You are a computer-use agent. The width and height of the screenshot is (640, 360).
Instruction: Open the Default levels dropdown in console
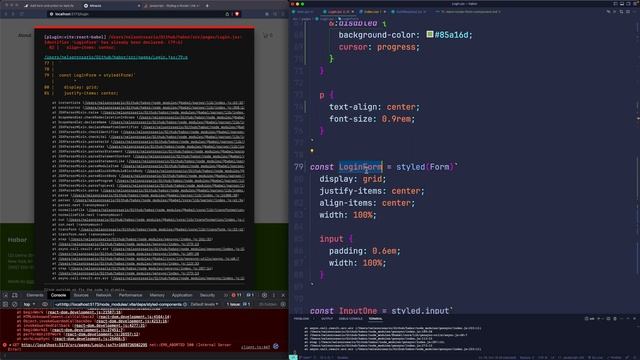click(x=204, y=304)
